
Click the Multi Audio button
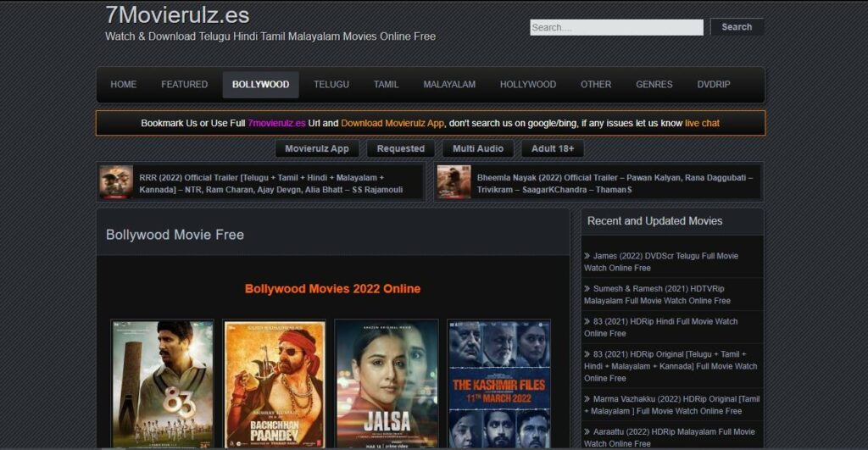point(478,148)
